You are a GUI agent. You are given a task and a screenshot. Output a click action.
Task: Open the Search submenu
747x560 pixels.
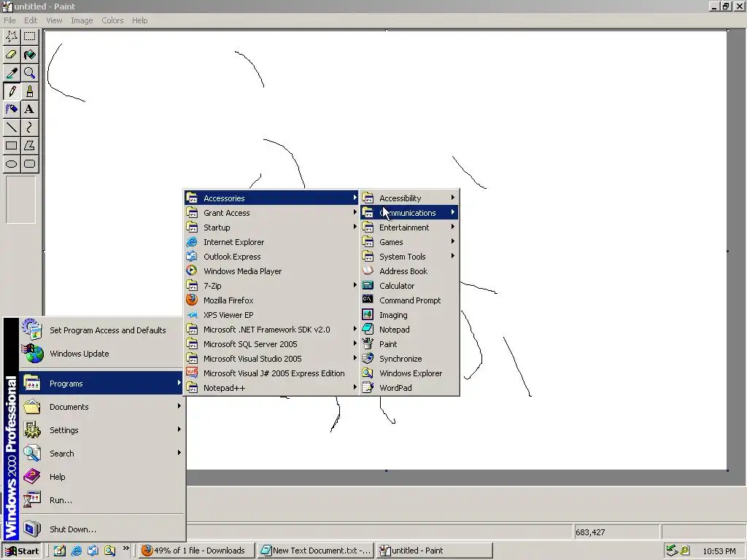point(101,454)
